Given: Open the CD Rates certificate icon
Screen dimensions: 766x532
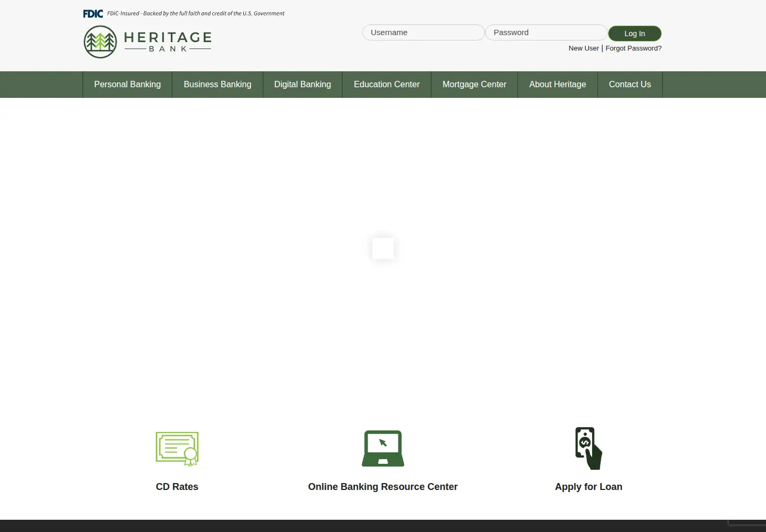Looking at the screenshot, I should (x=177, y=449).
